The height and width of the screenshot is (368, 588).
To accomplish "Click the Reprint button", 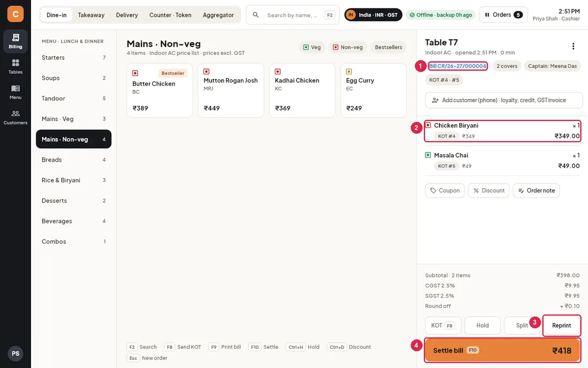I will [x=561, y=325].
